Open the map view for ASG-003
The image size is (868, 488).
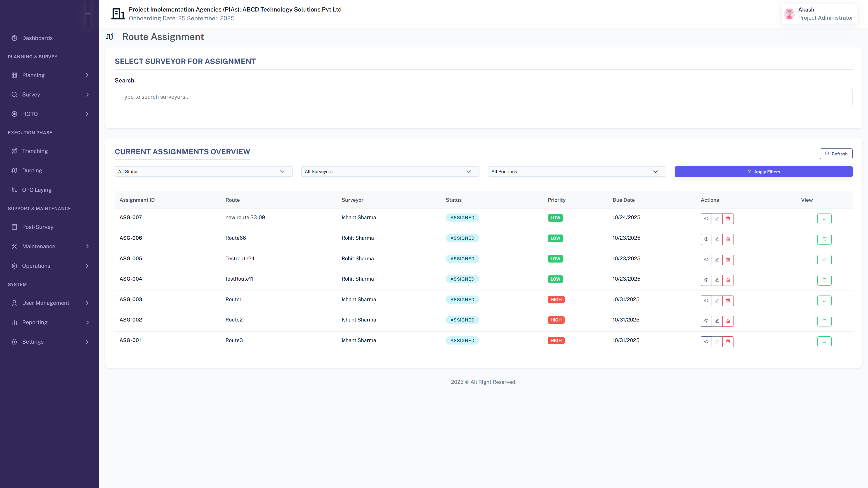(824, 300)
